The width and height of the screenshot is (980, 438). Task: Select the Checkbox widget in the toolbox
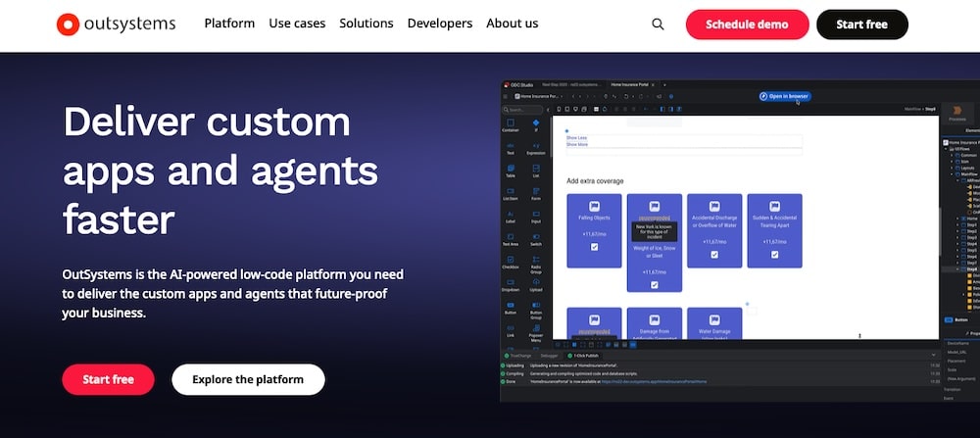[510, 263]
